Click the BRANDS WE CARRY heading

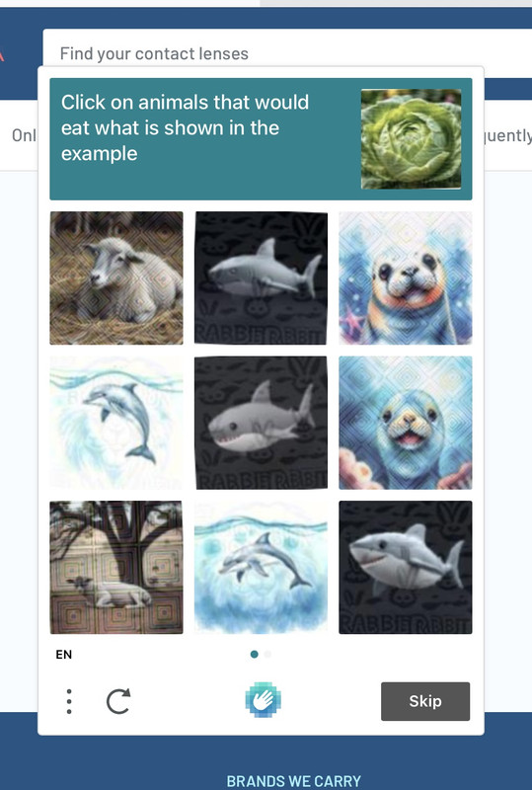[x=294, y=781]
